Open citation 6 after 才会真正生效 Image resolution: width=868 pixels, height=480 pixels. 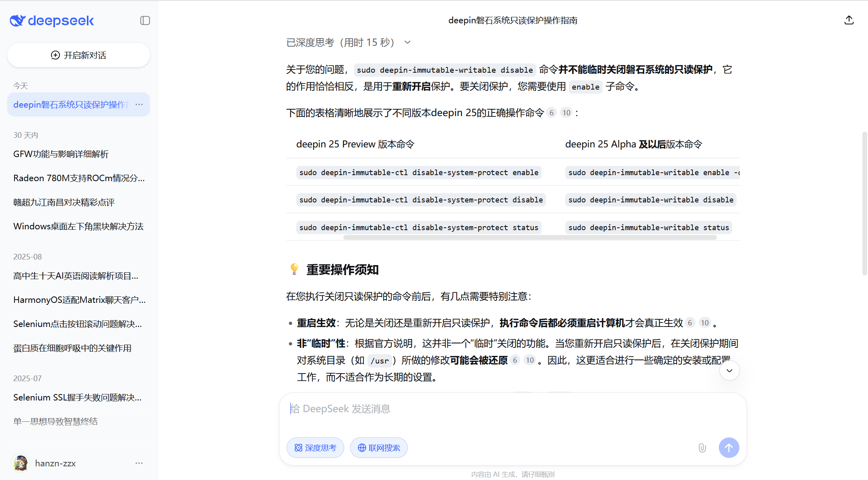pos(690,323)
